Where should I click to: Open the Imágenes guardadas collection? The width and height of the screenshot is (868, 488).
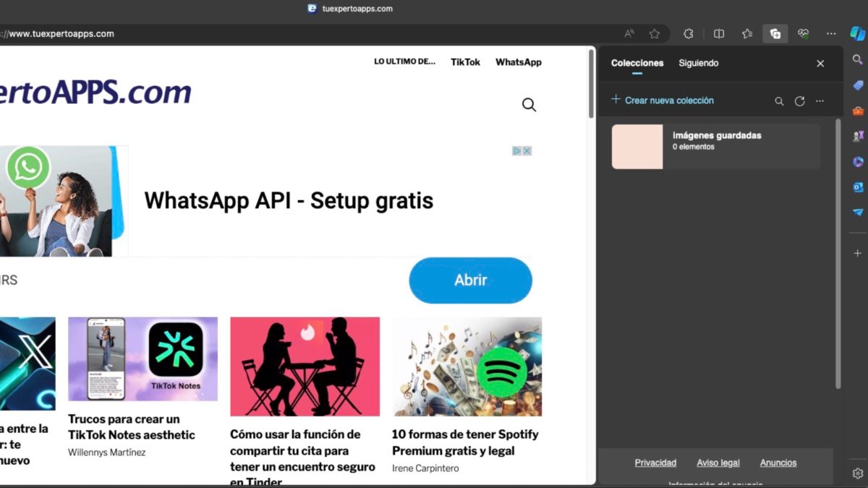pyautogui.click(x=716, y=147)
